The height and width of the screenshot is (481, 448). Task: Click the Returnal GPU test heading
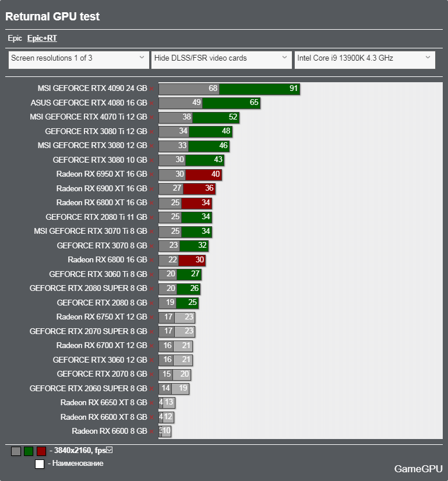click(x=52, y=16)
